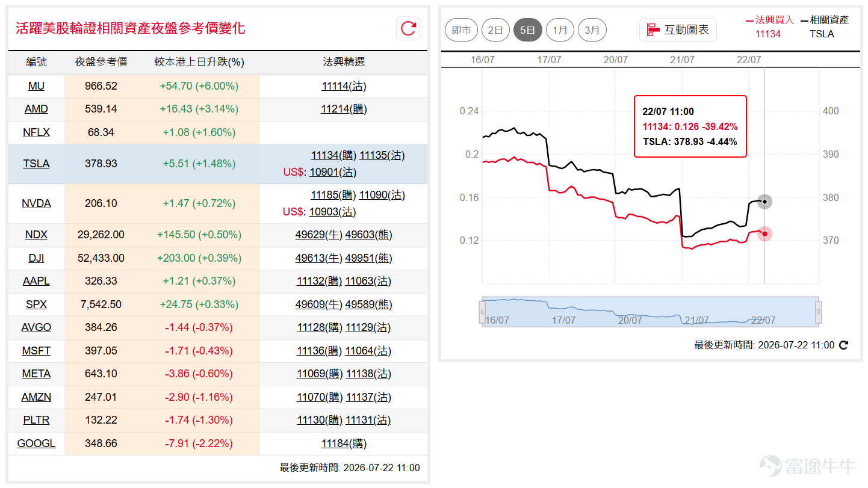Toggle the 法興買入 11134 legend series
The image size is (868, 488).
tap(769, 26)
